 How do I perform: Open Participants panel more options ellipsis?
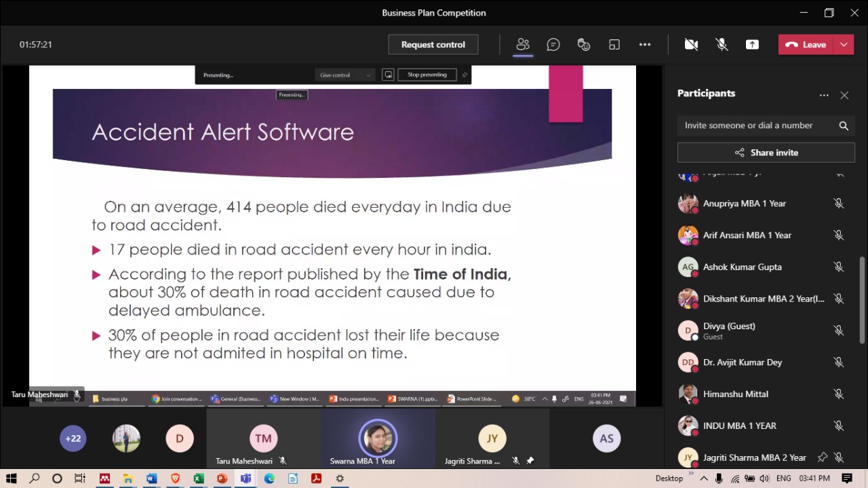[x=824, y=96]
